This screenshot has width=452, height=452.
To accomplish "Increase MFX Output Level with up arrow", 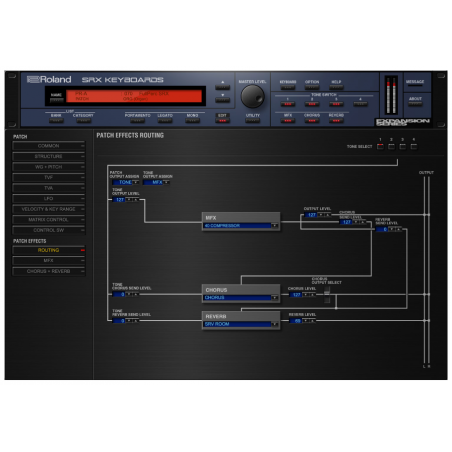I will click(327, 215).
